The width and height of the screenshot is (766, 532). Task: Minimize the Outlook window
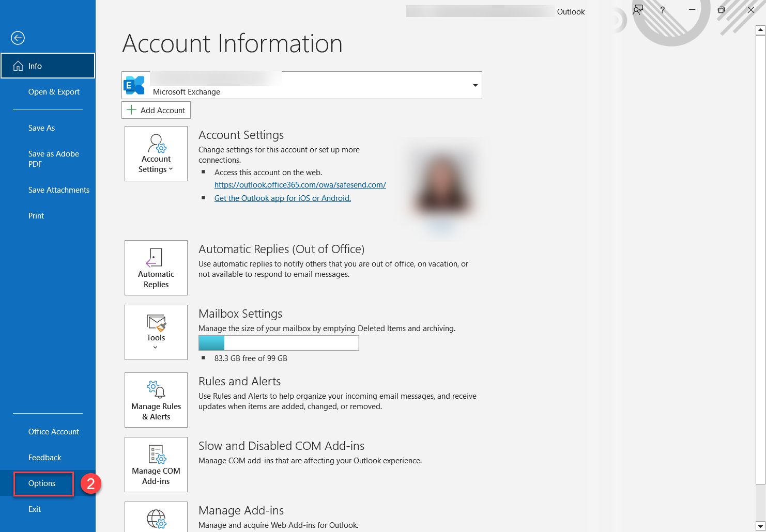coord(692,10)
